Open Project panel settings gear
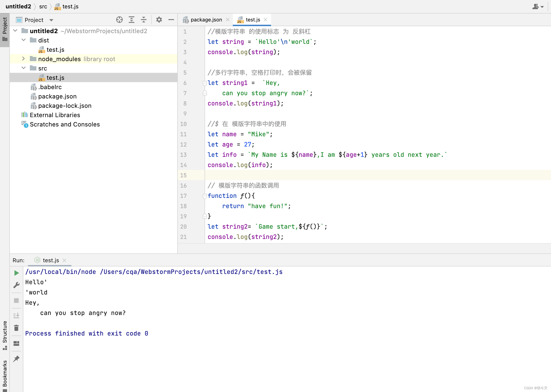This screenshot has width=551, height=392. click(159, 20)
